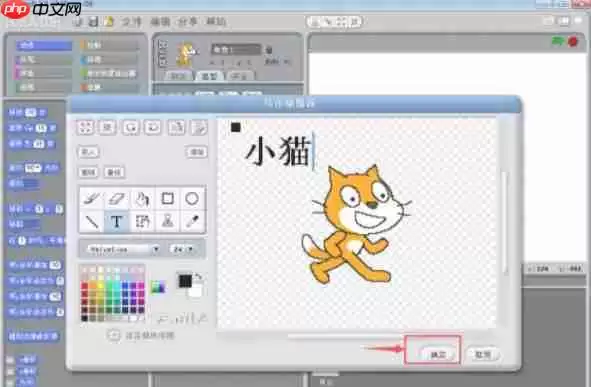Screen dimensions: 591x387
Task: Open the font name dropdown
Action: point(123,249)
